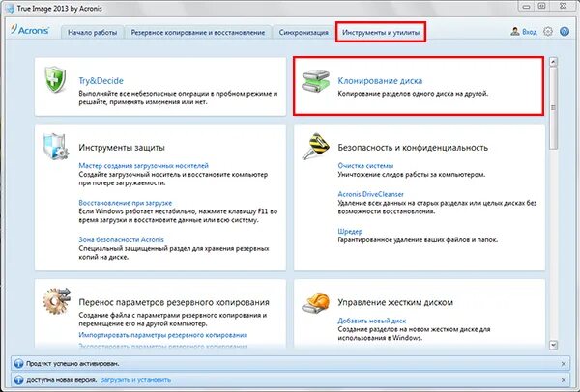Open help with the question mark icon
Viewport: 580px width, 392px height.
pyautogui.click(x=565, y=32)
